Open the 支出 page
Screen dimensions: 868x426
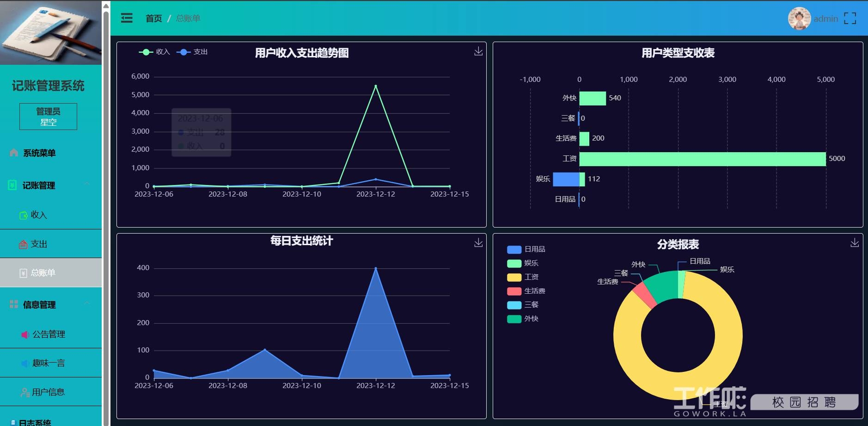tap(51, 244)
